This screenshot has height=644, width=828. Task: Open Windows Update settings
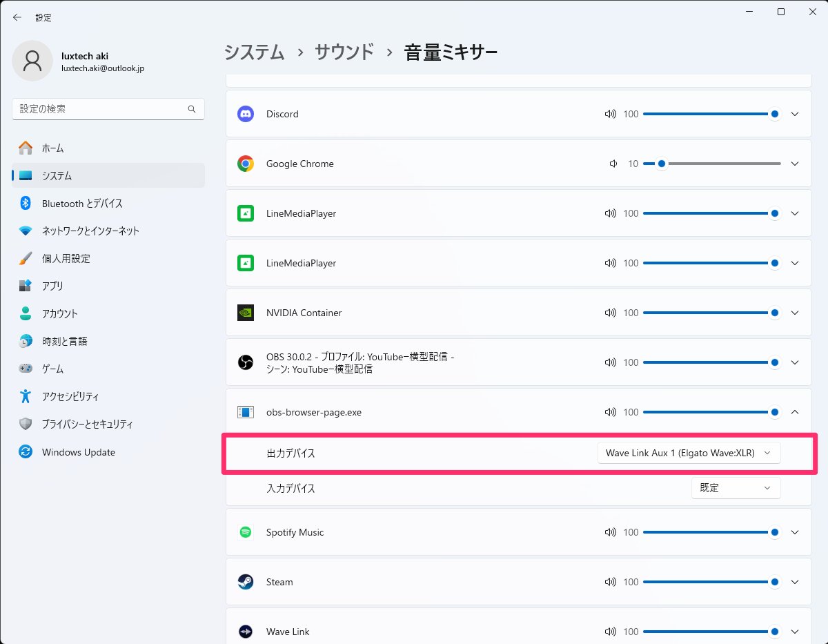tap(108, 452)
